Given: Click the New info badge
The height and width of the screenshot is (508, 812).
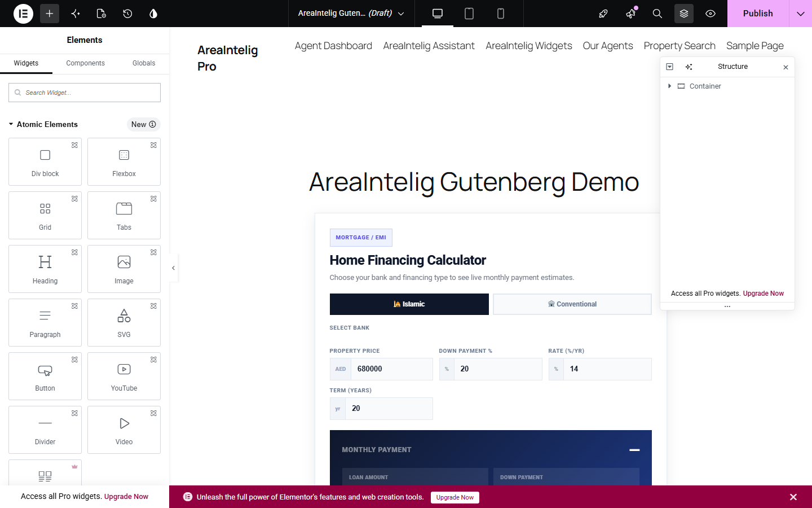Looking at the screenshot, I should (x=144, y=124).
